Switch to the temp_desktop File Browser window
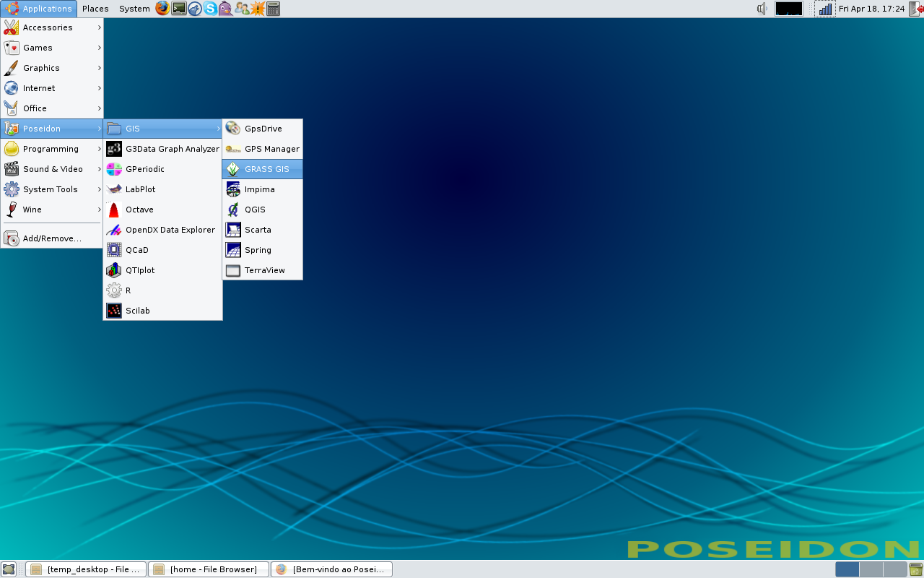Image resolution: width=924 pixels, height=578 pixels. point(86,569)
